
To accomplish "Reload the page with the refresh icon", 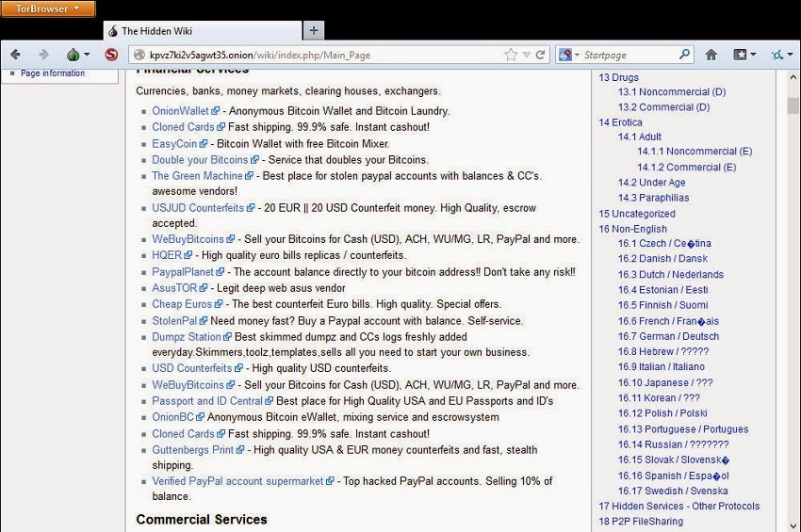I will click(540, 55).
